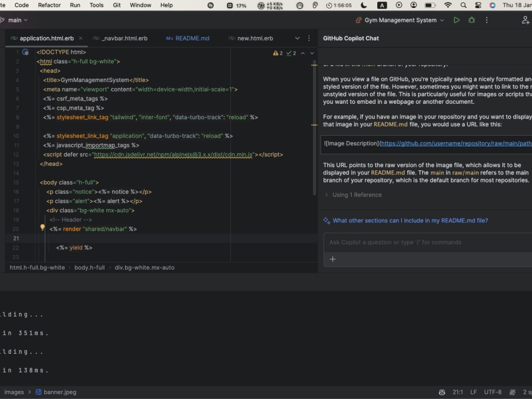This screenshot has height=399, width=532.
Task: Open Siri from the menu bar
Action: tap(492, 5)
